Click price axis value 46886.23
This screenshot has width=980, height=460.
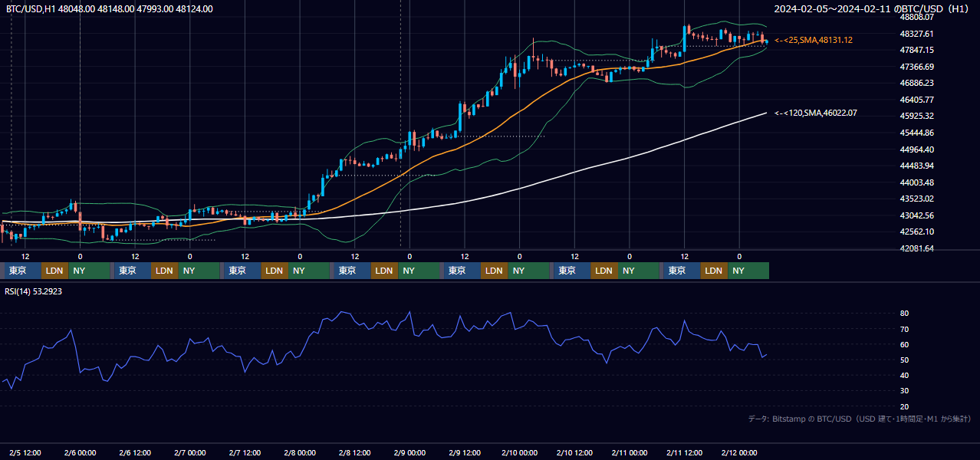pos(916,83)
